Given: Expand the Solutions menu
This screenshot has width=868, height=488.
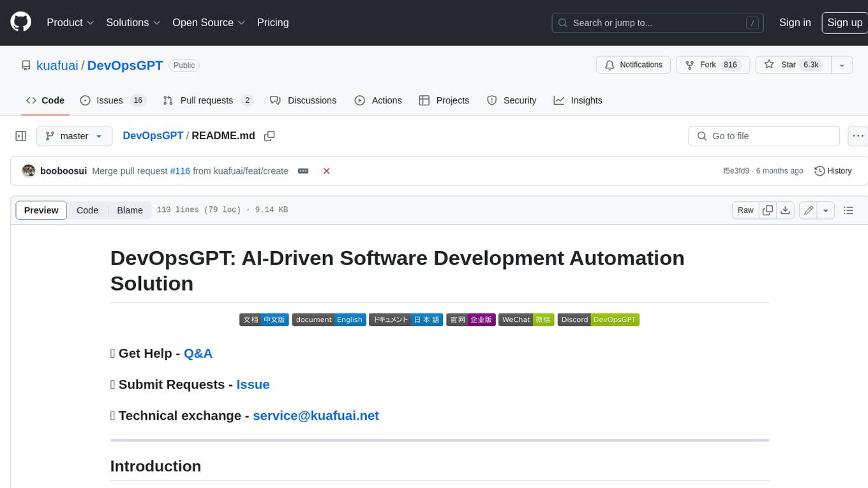Looking at the screenshot, I should (x=133, y=22).
